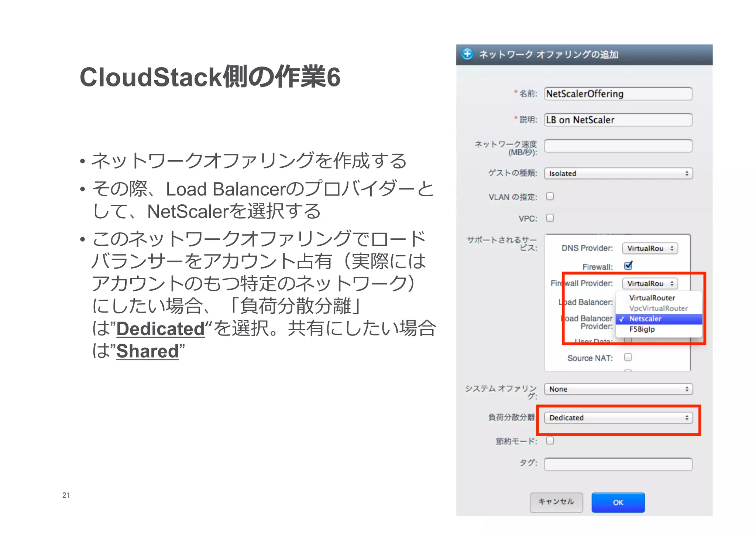Click the empty タグ input field
The width and height of the screenshot is (756, 535).
[x=618, y=464]
